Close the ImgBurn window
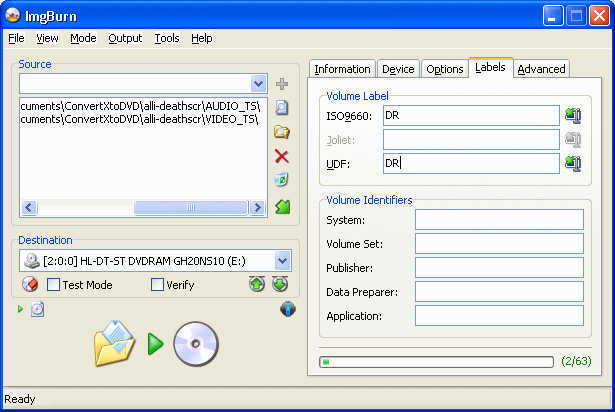 point(599,16)
